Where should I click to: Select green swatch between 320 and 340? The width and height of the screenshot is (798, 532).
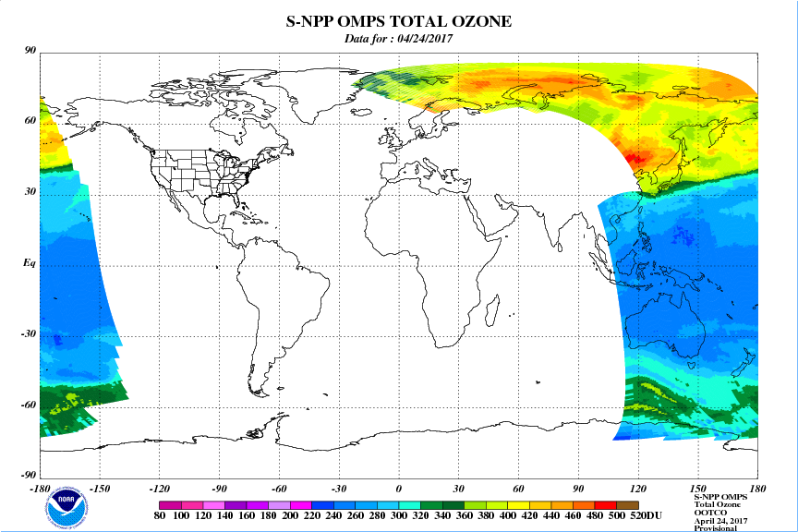pyautogui.click(x=431, y=505)
